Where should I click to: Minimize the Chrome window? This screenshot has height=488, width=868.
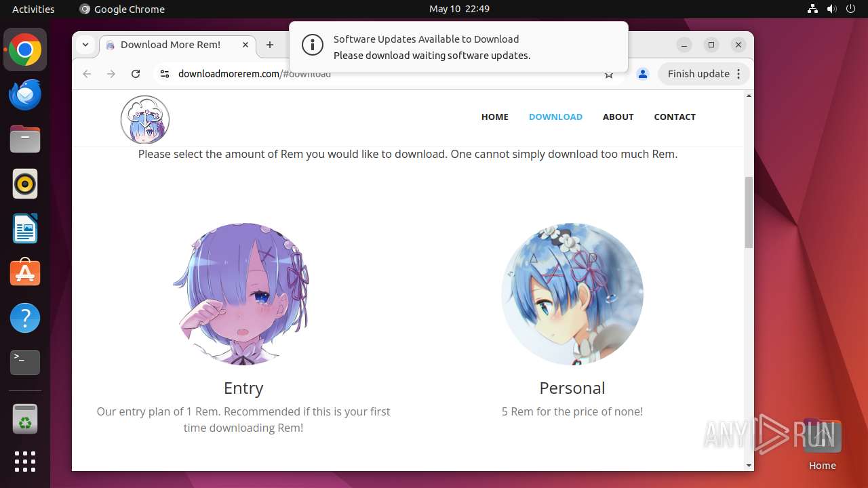point(685,45)
